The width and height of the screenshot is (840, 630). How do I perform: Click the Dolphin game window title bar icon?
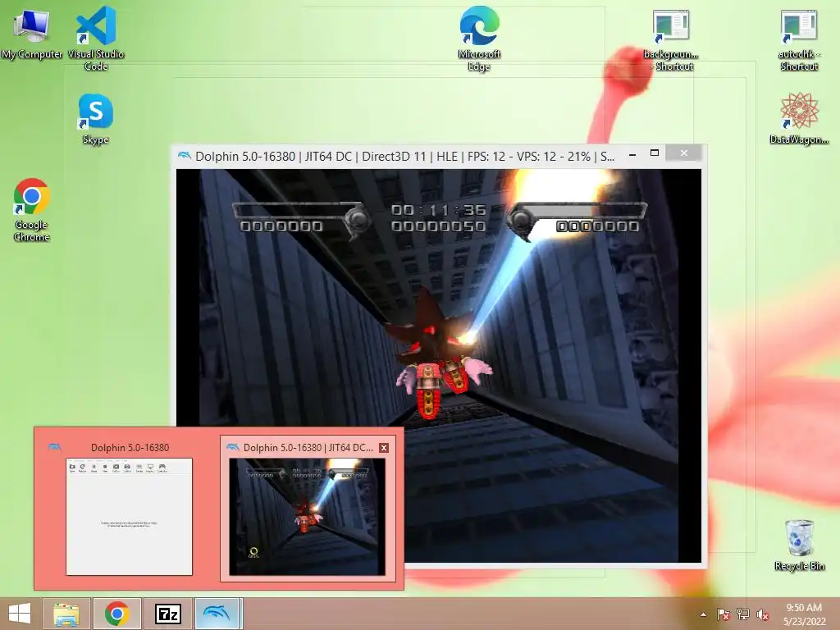click(x=185, y=157)
